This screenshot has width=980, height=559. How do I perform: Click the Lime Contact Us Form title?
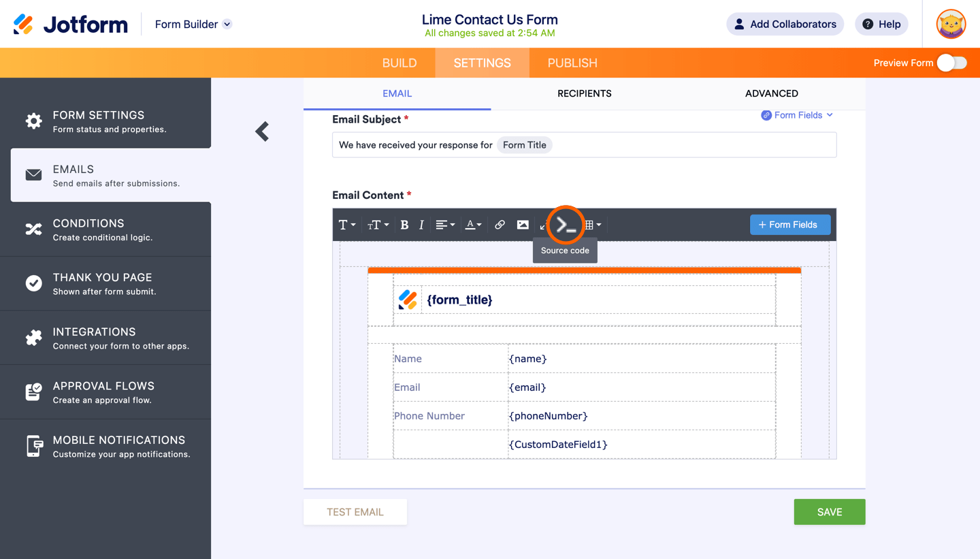490,20
